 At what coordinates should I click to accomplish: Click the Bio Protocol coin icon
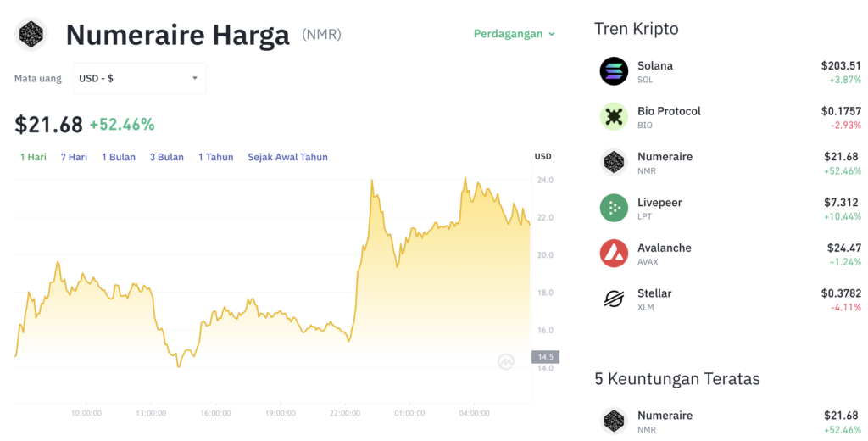tap(614, 117)
